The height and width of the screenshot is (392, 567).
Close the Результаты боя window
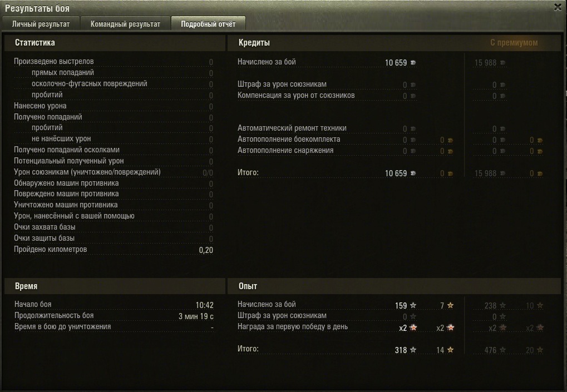pos(558,7)
